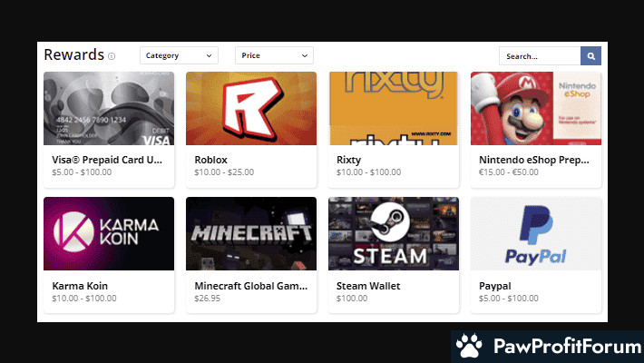The width and height of the screenshot is (644, 363).
Task: Click the info icon beside Rewards
Action: pos(112,57)
